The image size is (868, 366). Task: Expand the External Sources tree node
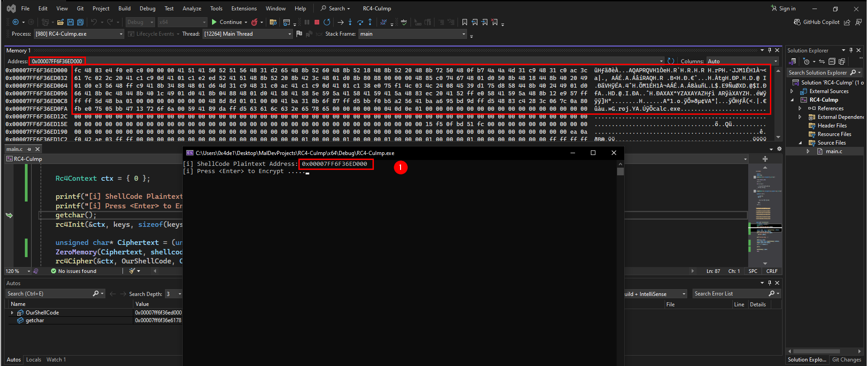tap(792, 91)
